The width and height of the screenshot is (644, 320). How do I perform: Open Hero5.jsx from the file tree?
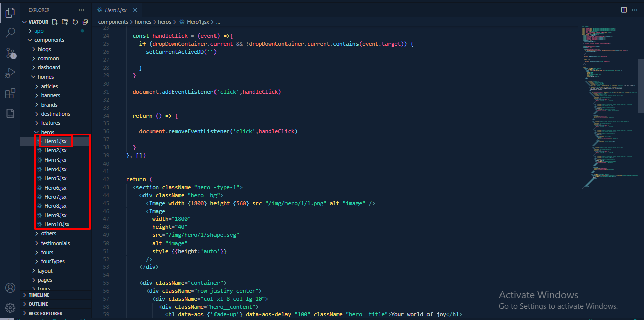click(55, 178)
